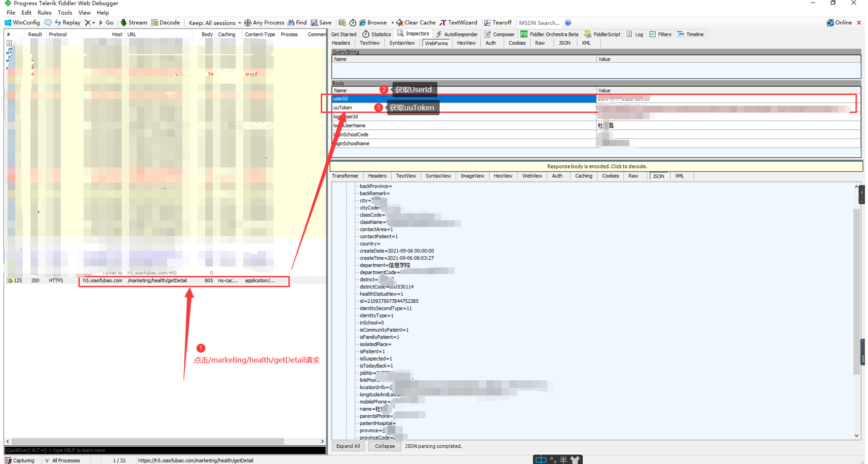Switch to the Statistics tab

pos(376,34)
